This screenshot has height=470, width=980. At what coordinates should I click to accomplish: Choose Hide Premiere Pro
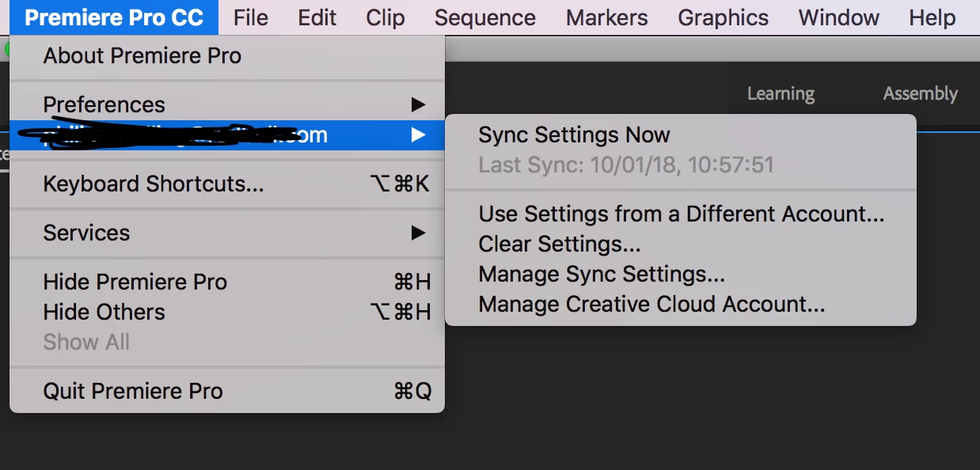(x=135, y=282)
